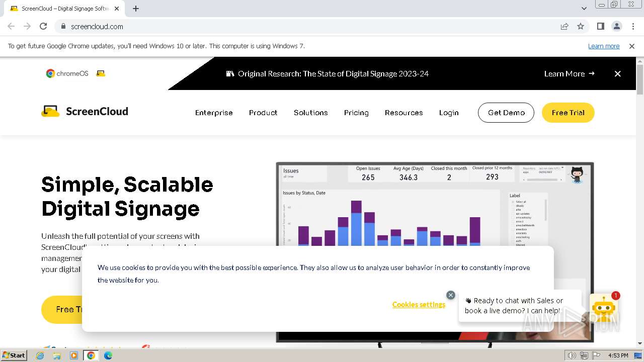Open a new browser tab
The width and height of the screenshot is (644, 362).
(x=136, y=9)
